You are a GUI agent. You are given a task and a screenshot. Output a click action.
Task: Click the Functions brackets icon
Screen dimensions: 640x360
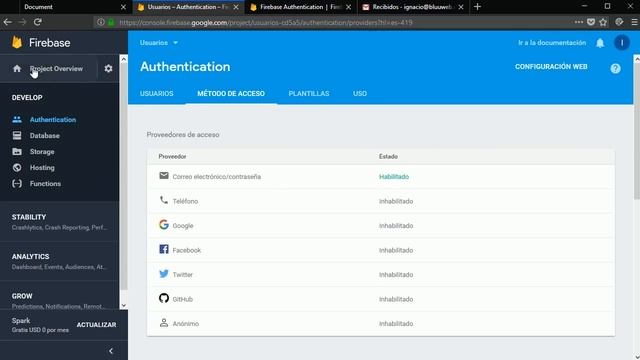[17, 184]
